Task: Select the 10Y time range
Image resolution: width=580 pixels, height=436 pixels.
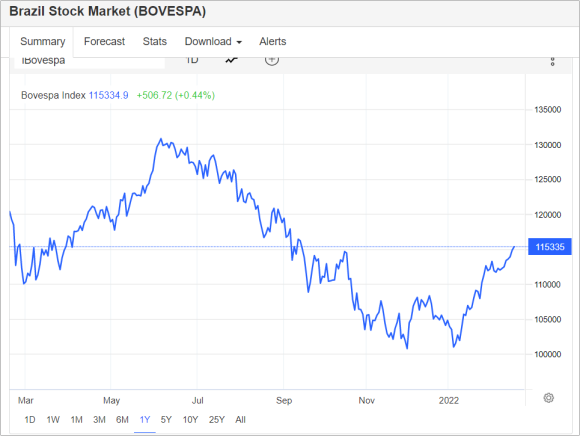Action: click(190, 420)
